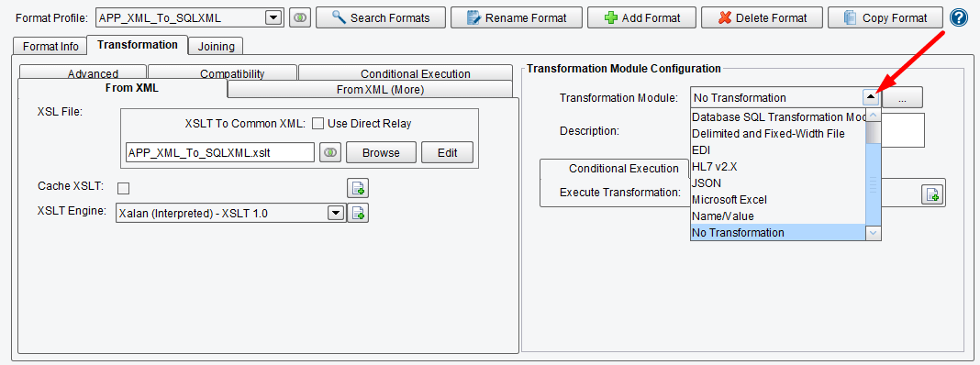
Task: Click the blue help question mark icon
Action: tap(958, 17)
